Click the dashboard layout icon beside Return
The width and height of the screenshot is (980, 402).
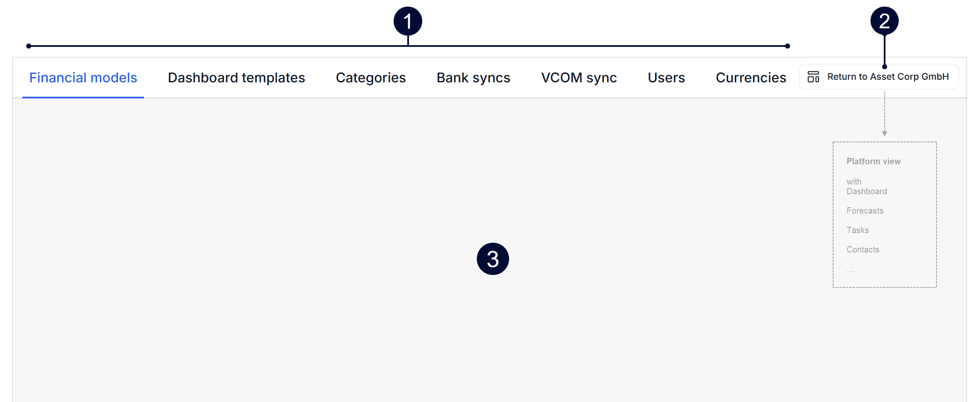pyautogui.click(x=813, y=77)
